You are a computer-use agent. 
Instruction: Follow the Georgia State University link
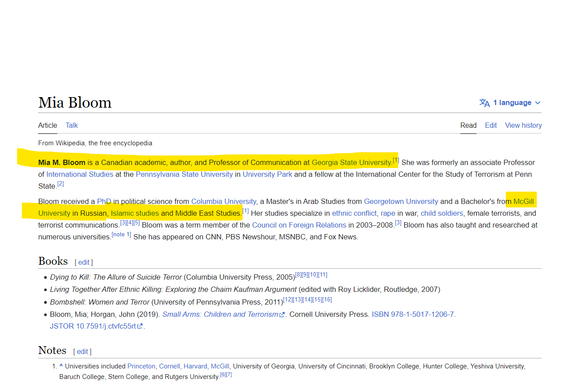(x=351, y=162)
